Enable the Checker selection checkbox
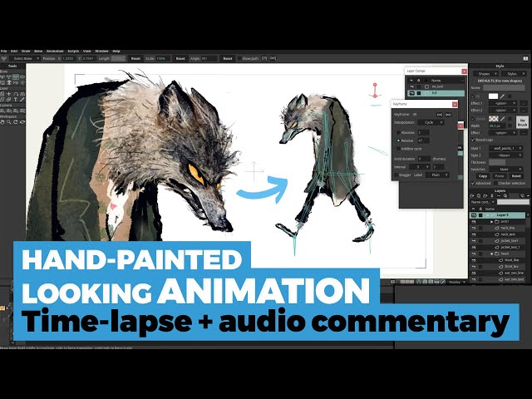Image resolution: width=532 pixels, height=399 pixels. tap(495, 183)
